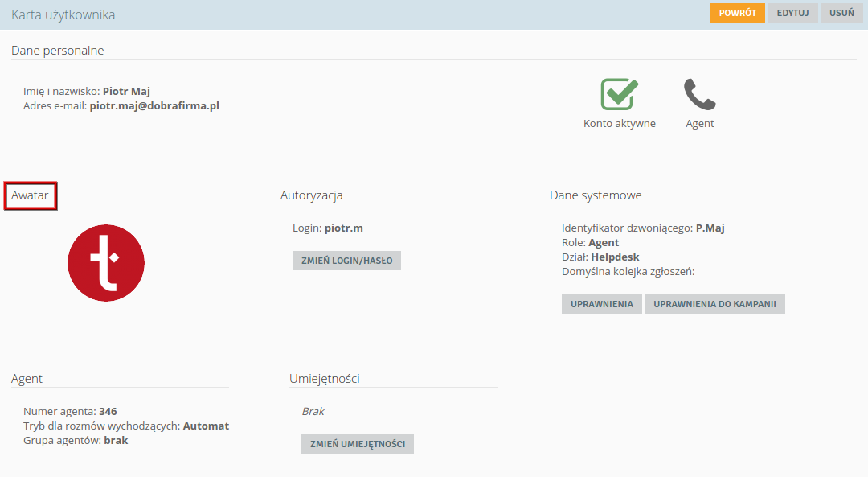Click ZMIEŃ UMIEJĘTNOŚCI button

pyautogui.click(x=358, y=444)
